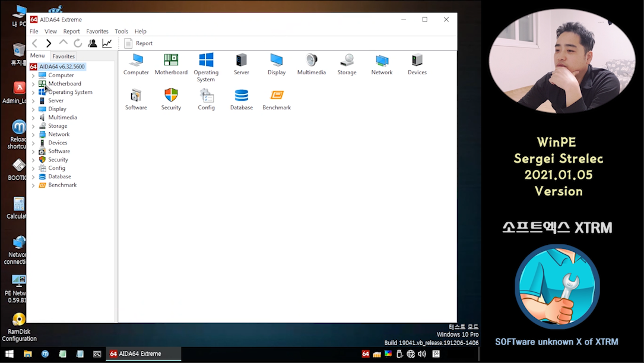Image resolution: width=644 pixels, height=363 pixels.
Task: Open the Windows Start button
Action: point(9,354)
